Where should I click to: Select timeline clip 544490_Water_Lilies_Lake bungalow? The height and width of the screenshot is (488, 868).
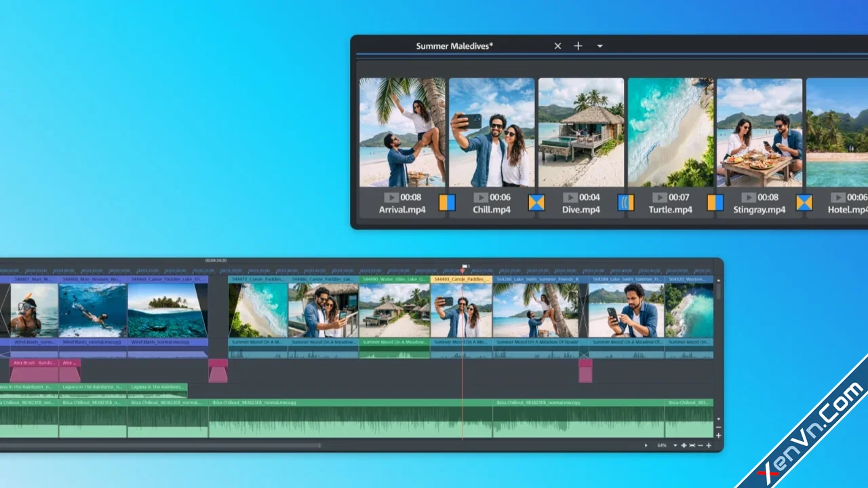coord(394,310)
